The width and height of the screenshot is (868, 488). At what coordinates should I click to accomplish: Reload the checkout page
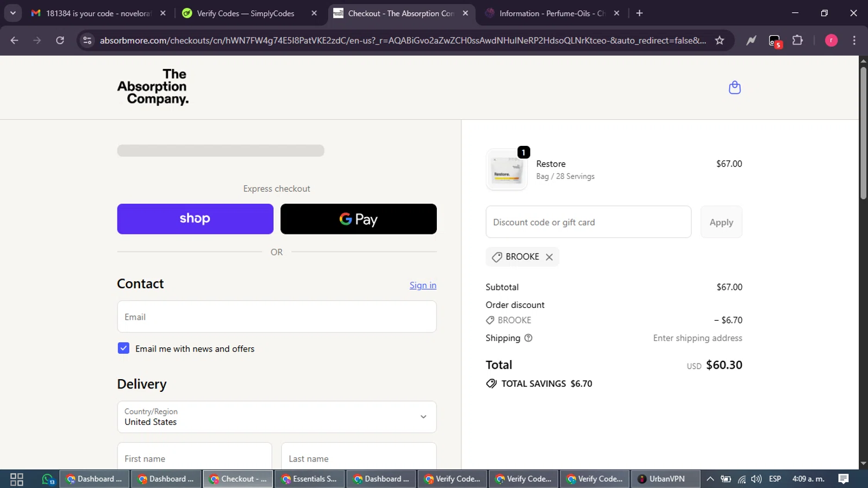60,41
